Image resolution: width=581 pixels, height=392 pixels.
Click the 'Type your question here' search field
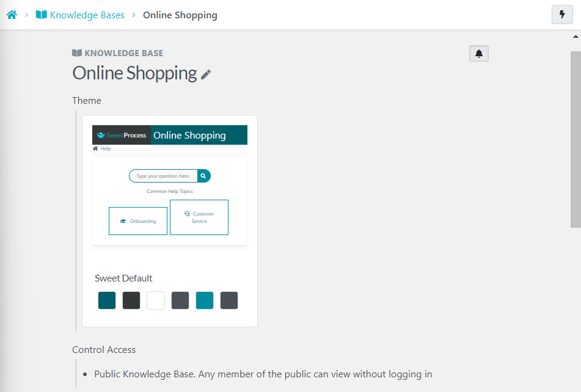tap(163, 176)
